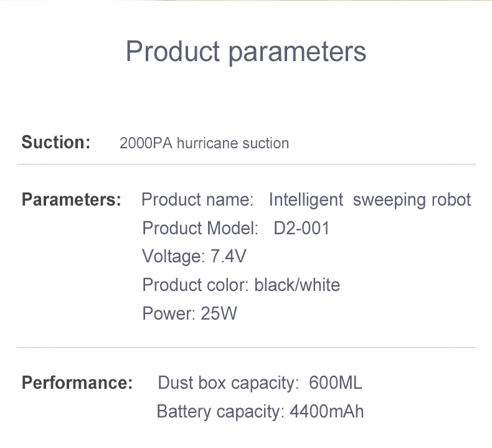Select the bold "Parameters:" label
The image size is (492, 448).
pos(72,200)
